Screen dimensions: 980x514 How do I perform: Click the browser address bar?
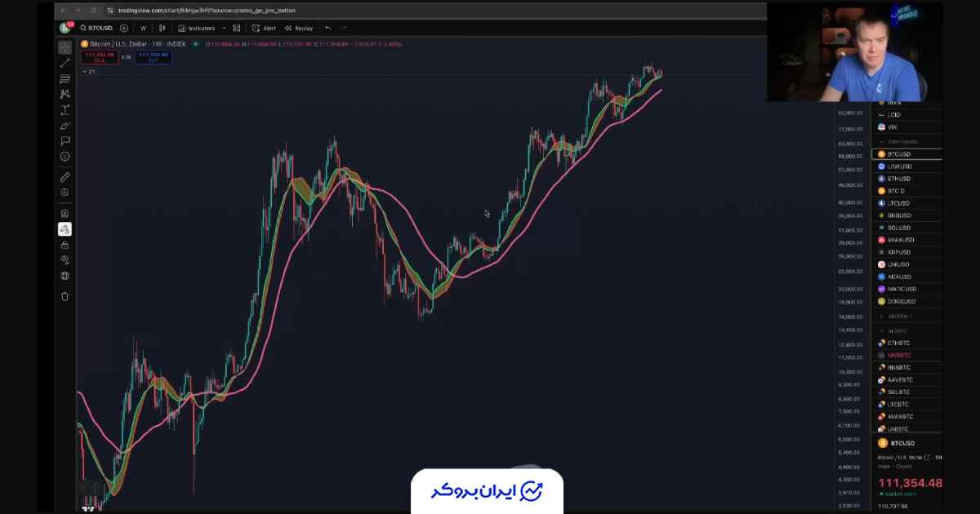tap(204, 10)
